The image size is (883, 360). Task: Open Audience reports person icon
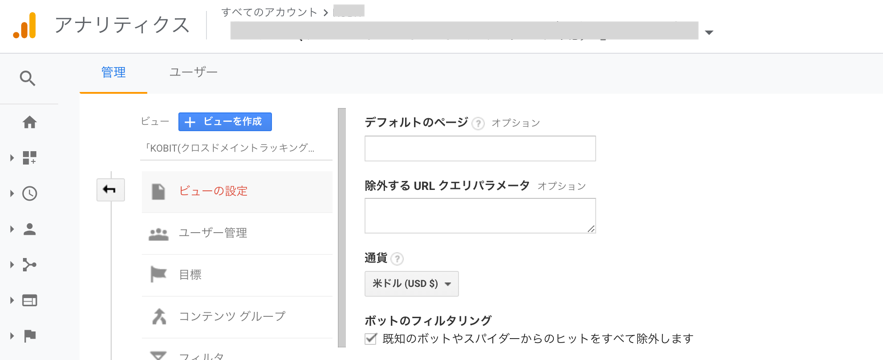(x=29, y=229)
